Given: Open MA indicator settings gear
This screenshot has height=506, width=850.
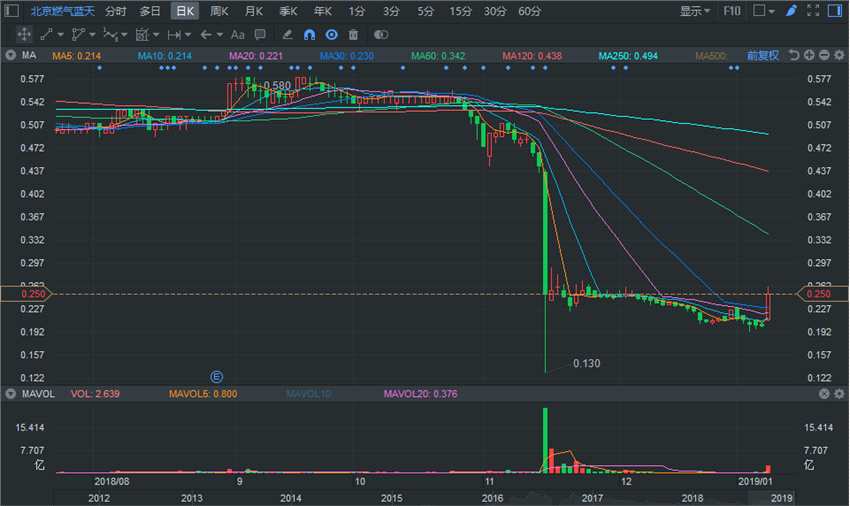Looking at the screenshot, I should [839, 55].
